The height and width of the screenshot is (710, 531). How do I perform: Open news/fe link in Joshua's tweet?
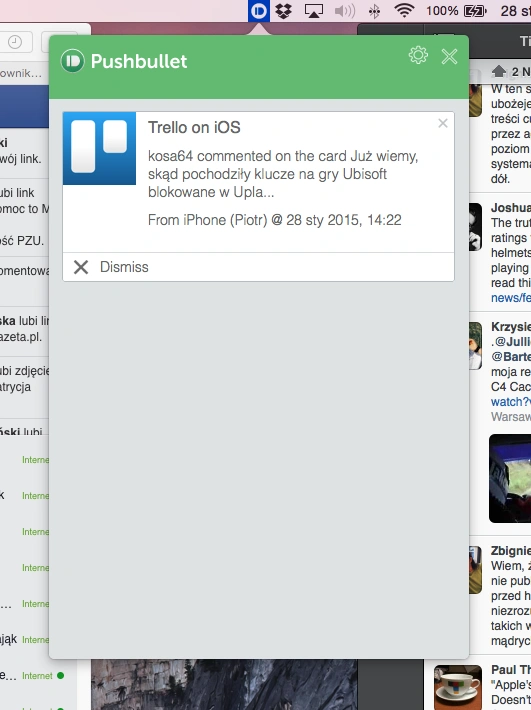point(511,298)
